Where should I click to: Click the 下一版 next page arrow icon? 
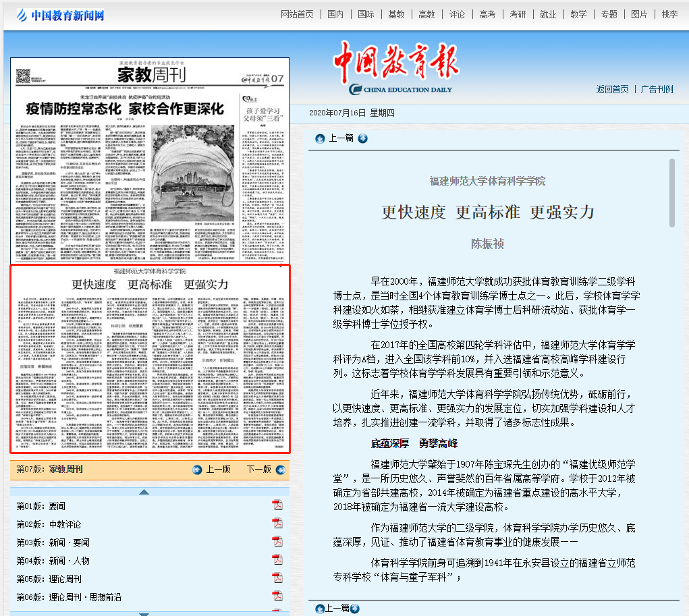point(279,470)
